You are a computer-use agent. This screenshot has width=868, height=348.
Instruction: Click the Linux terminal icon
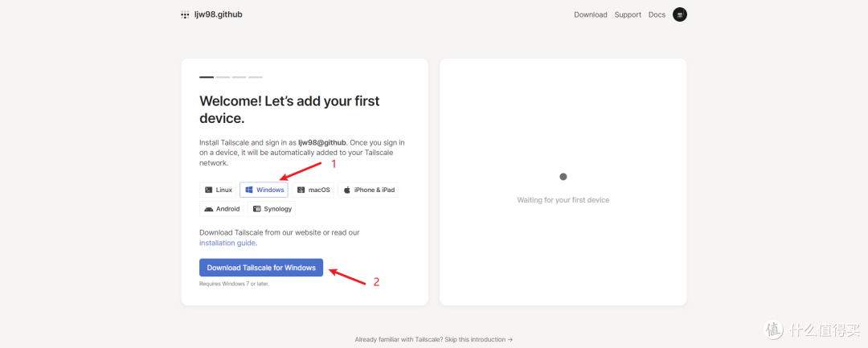pos(209,190)
